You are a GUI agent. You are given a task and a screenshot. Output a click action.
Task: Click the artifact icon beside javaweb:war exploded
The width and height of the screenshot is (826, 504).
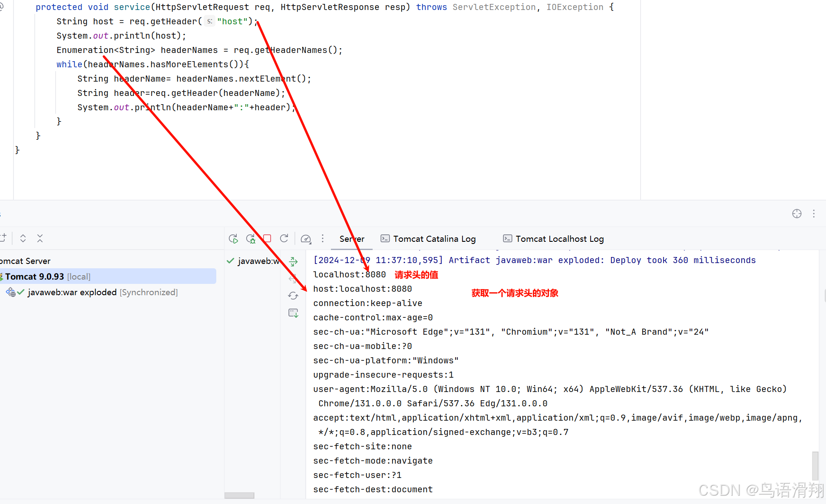[11, 292]
